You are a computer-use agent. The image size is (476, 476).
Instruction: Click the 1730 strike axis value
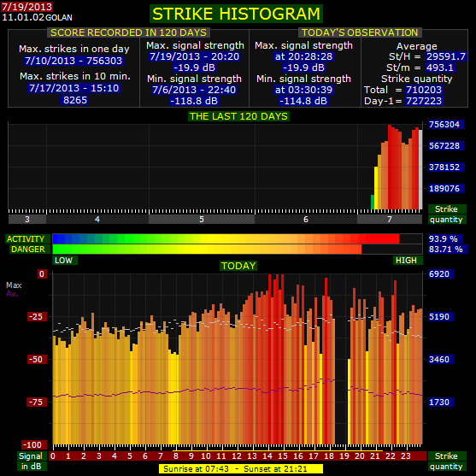tap(440, 403)
